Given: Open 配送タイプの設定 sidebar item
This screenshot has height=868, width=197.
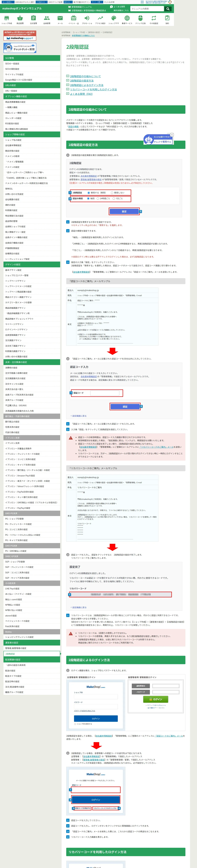Looking at the screenshot, I should pos(32,676).
